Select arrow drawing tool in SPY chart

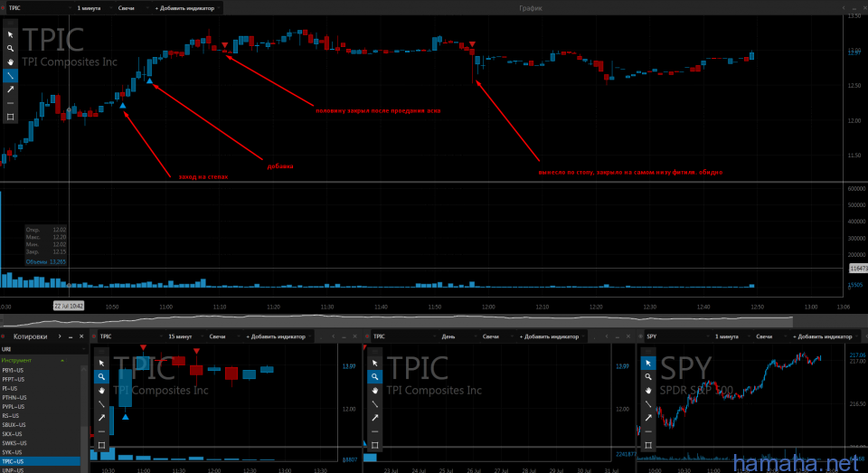pyautogui.click(x=648, y=418)
